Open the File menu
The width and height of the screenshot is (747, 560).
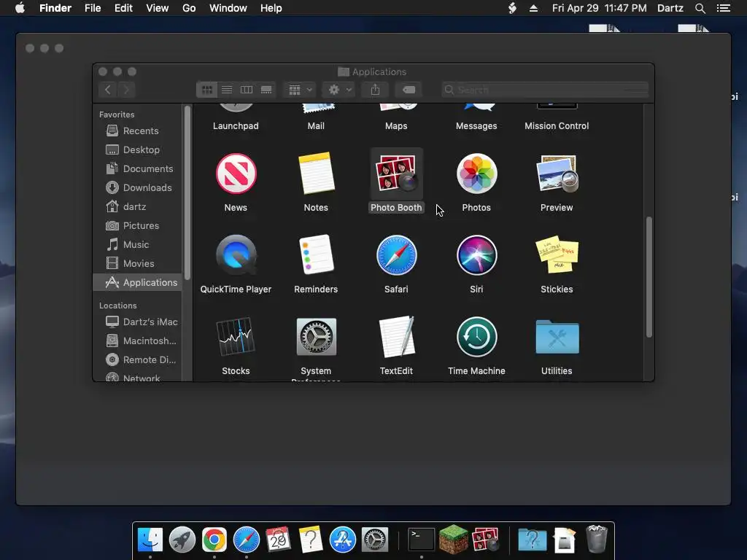pos(93,8)
